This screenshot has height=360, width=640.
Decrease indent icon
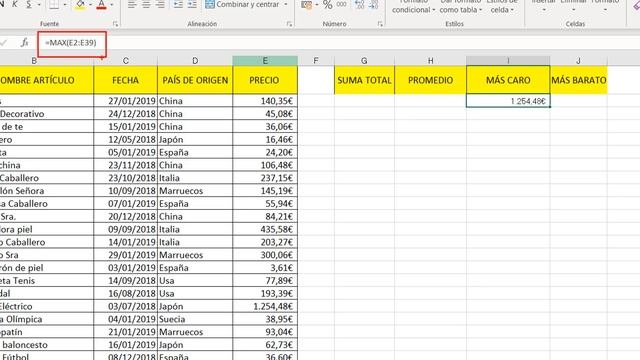coord(178,4)
